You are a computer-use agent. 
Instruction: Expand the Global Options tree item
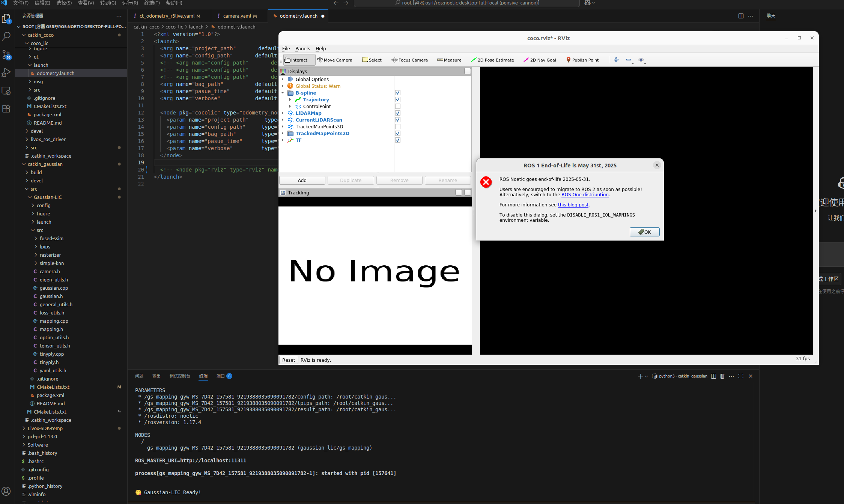click(283, 80)
